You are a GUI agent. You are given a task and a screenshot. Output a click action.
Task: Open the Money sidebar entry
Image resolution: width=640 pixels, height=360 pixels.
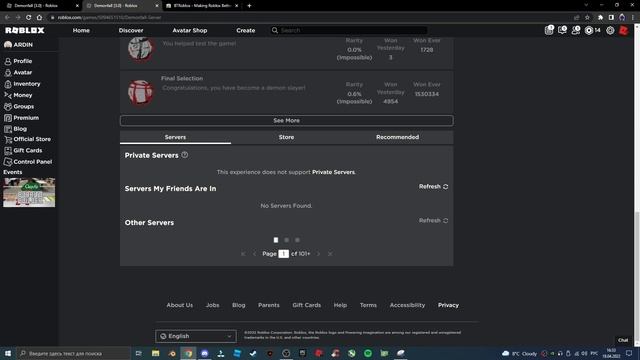click(18, 95)
